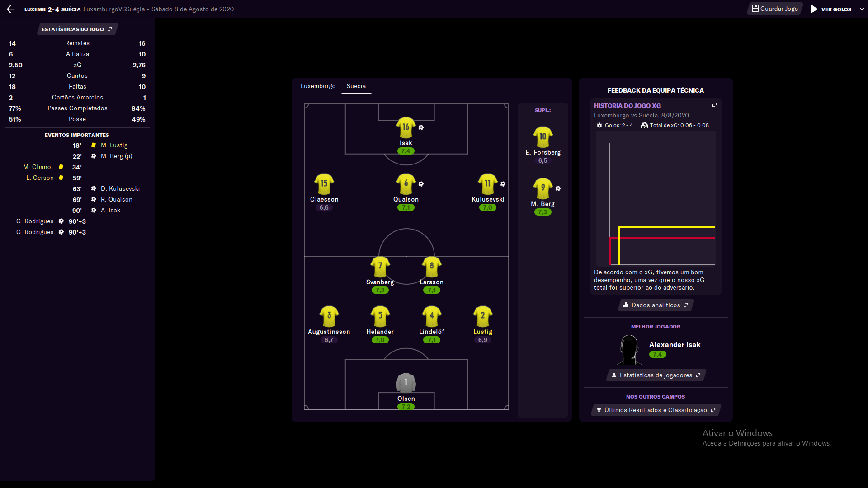Expand the dropdown chevron beside Ver Golos
This screenshot has height=488, width=868.
[x=862, y=9]
